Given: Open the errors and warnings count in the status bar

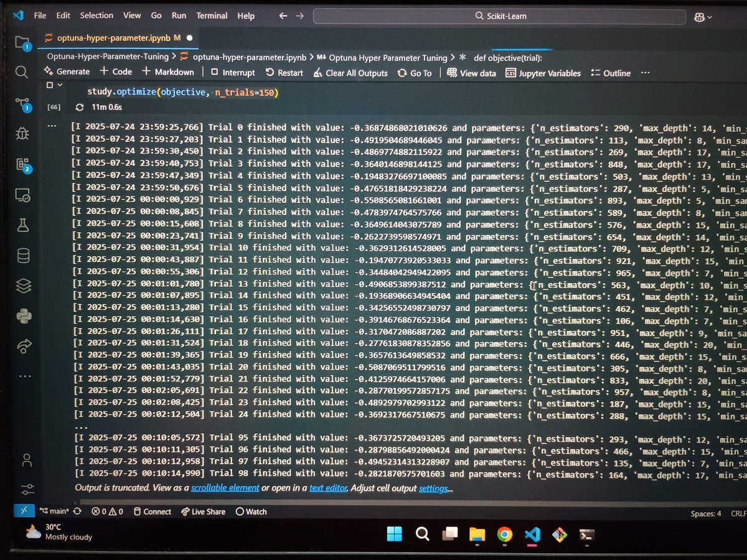Looking at the screenshot, I should [x=106, y=511].
